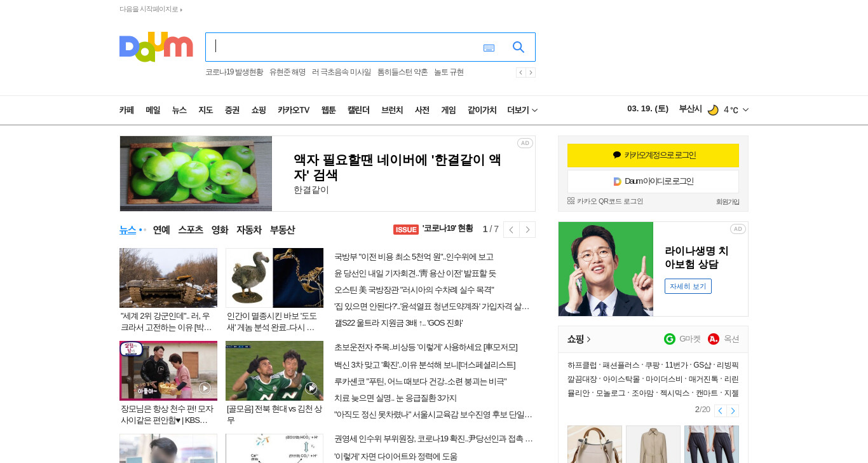
Task: Open the 회원가입 link
Action: coord(728,202)
